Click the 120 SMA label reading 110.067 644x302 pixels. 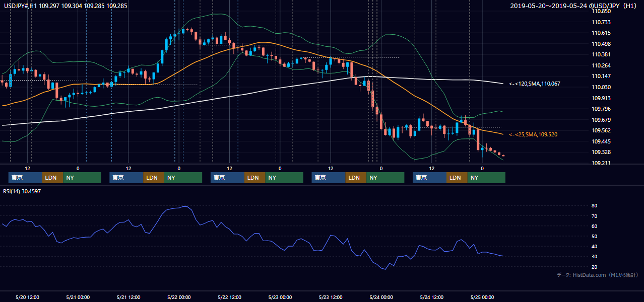click(535, 84)
